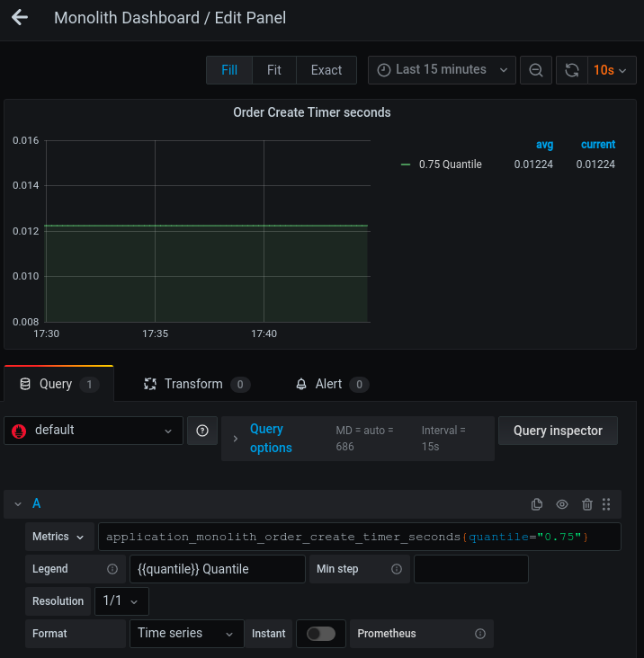The height and width of the screenshot is (658, 644).
Task: Click the Legend info icon
Action: pos(112,569)
